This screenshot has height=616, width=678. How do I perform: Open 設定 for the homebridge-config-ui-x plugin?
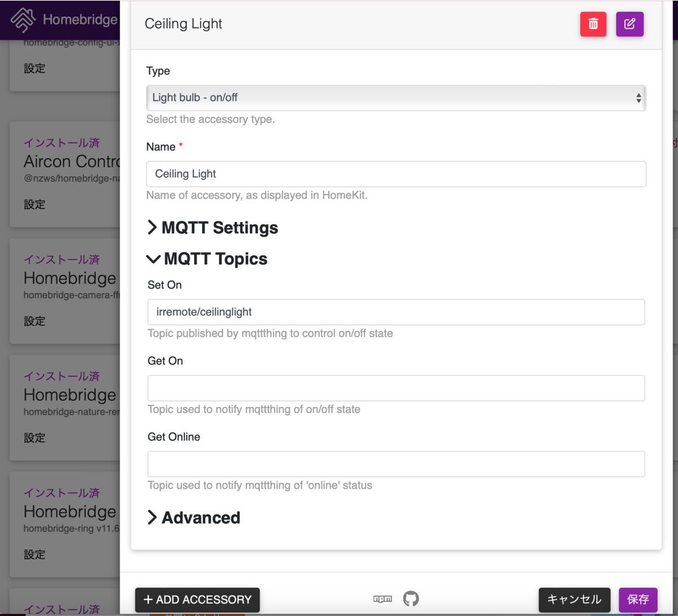(x=34, y=68)
